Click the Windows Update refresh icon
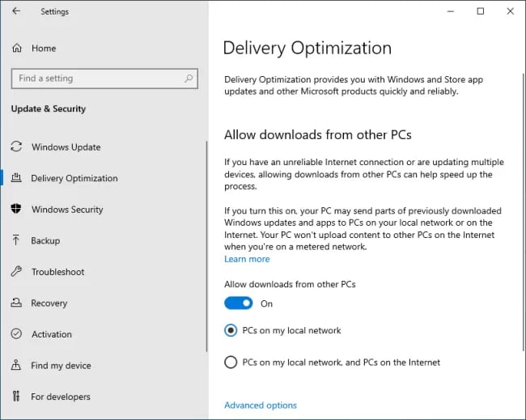 (16, 146)
